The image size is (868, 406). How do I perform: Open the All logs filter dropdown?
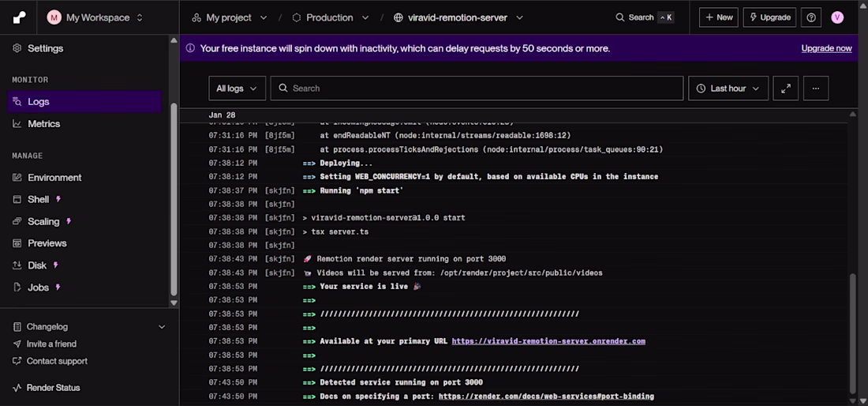237,88
